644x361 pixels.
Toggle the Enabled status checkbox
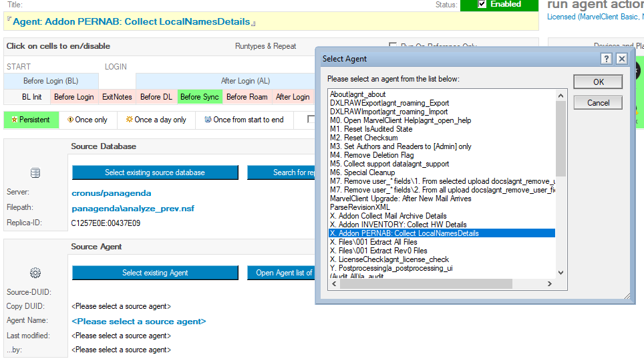tap(482, 4)
